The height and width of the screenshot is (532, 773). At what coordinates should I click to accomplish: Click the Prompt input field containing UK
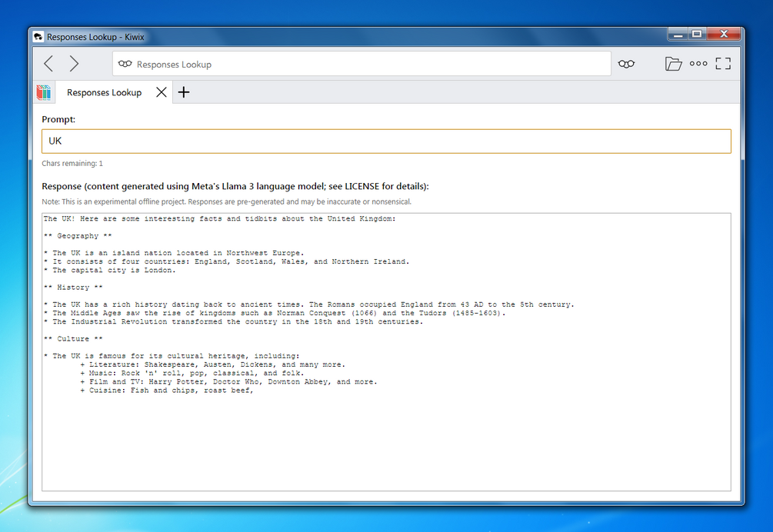click(x=386, y=141)
